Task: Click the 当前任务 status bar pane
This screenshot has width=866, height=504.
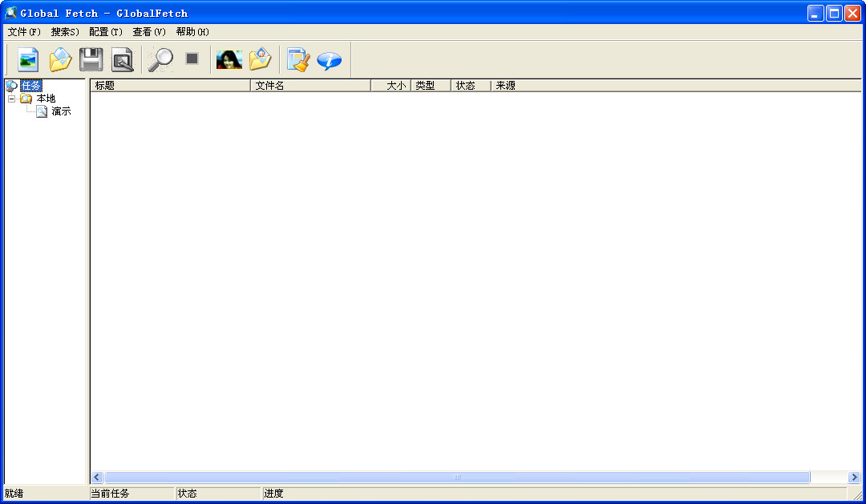Action: coord(132,494)
